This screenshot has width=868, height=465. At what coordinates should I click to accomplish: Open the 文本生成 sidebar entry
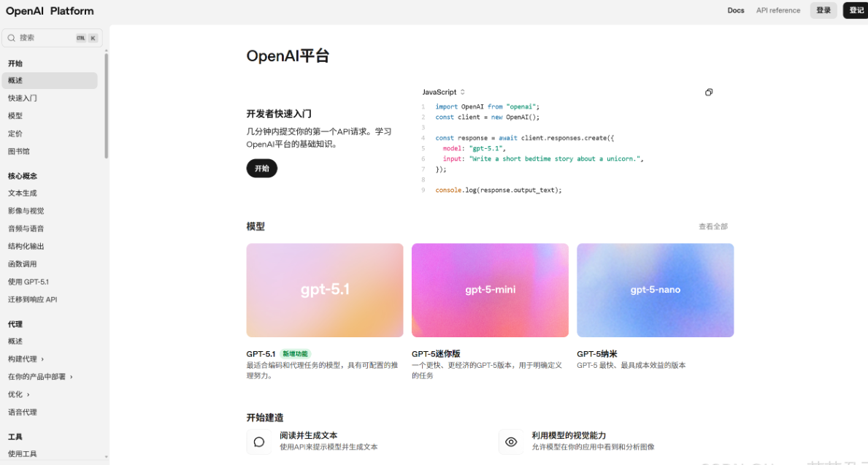click(27, 193)
